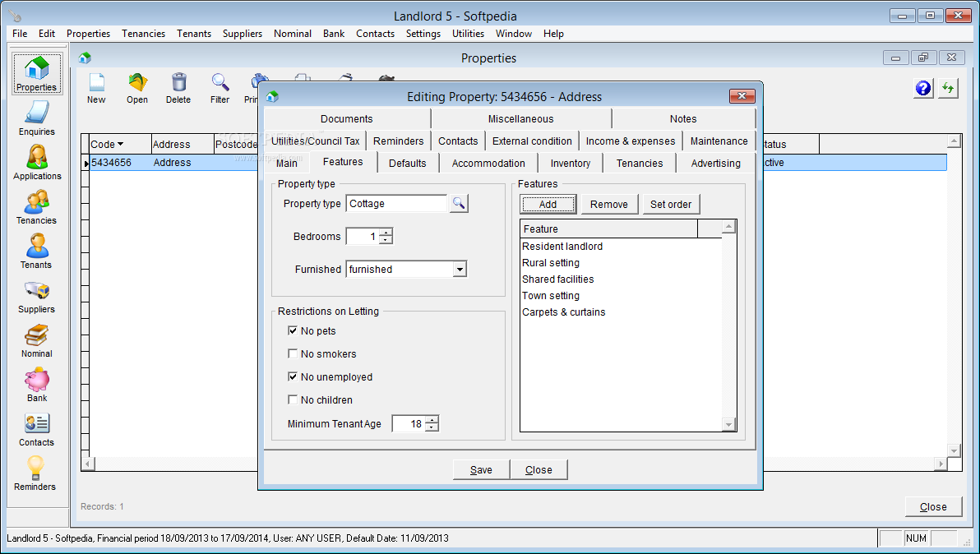Open the Notes tab

click(683, 118)
